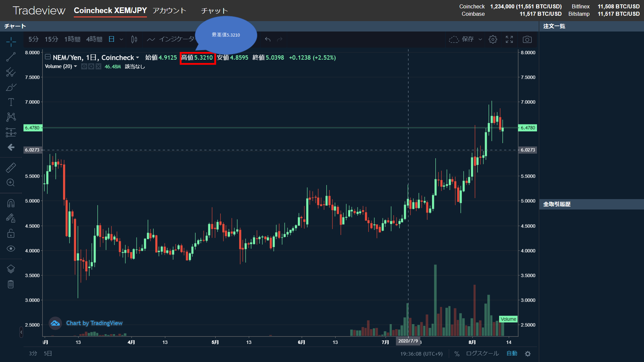
Task: Toggle lock all drawing tools
Action: click(x=11, y=233)
